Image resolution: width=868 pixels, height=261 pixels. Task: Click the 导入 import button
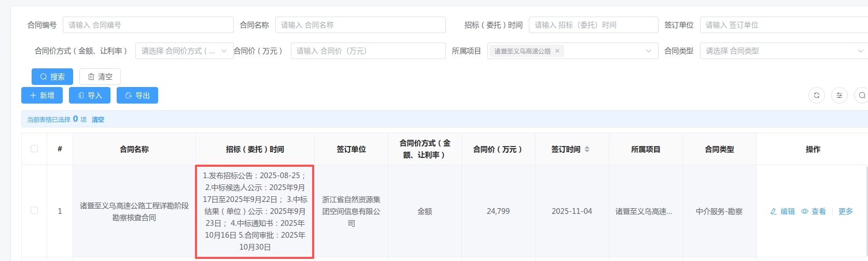[90, 95]
